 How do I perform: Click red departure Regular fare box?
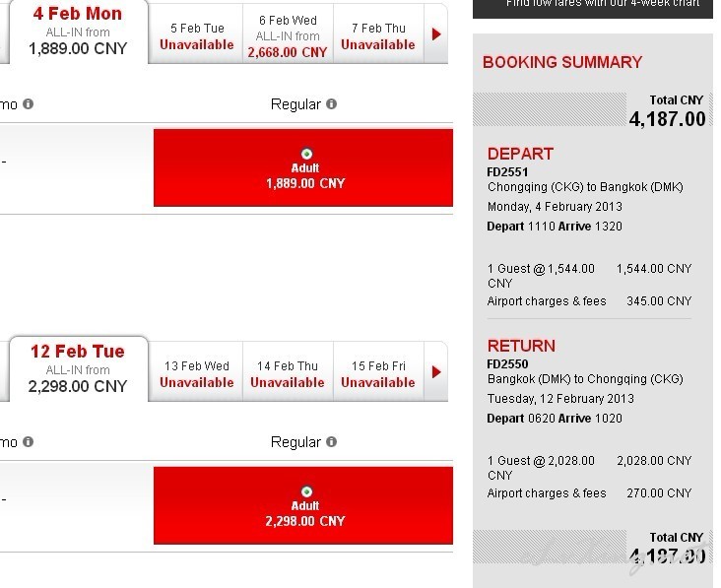(x=303, y=167)
